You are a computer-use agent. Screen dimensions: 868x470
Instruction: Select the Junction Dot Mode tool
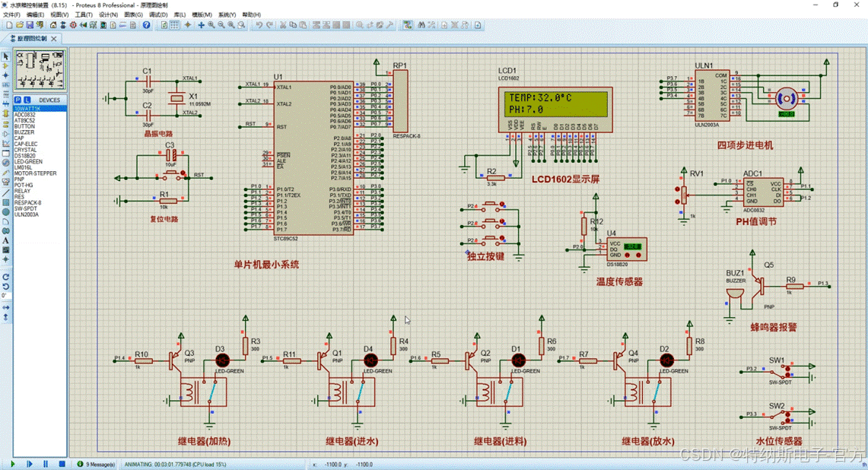point(5,75)
